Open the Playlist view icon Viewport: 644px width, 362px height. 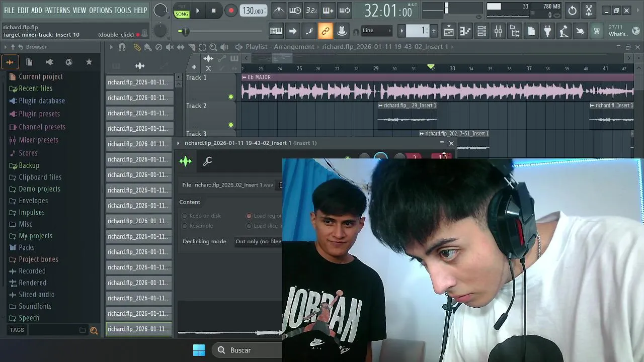pyautogui.click(x=449, y=31)
